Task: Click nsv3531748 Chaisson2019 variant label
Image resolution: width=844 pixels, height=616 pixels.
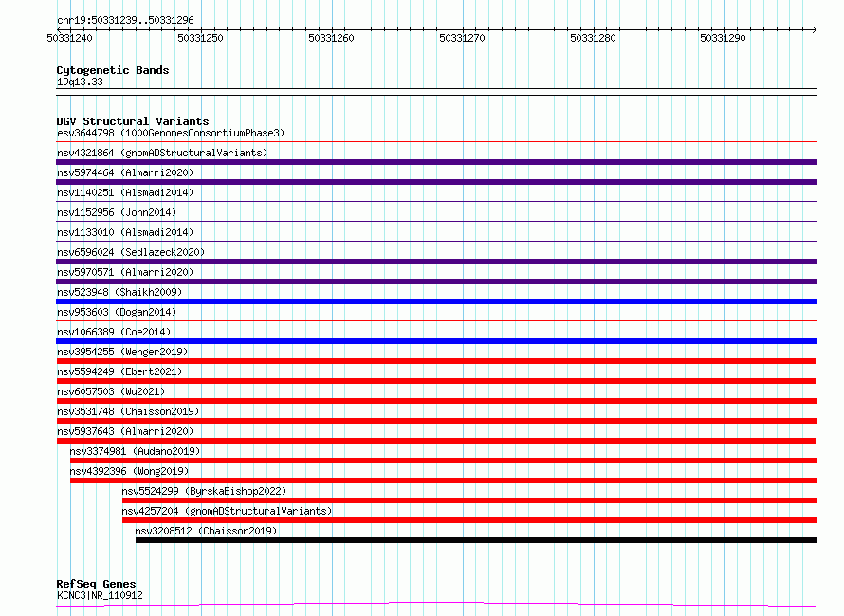Action: pos(128,411)
